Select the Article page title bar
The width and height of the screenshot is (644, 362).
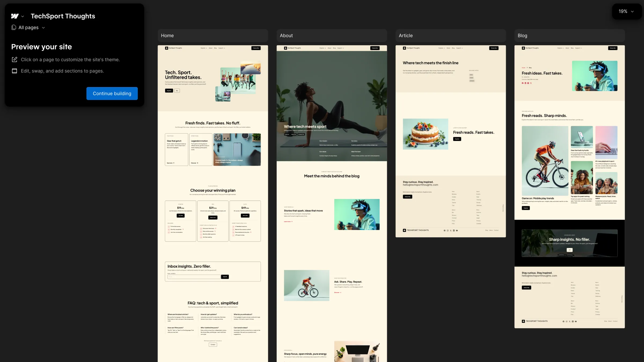coord(451,35)
